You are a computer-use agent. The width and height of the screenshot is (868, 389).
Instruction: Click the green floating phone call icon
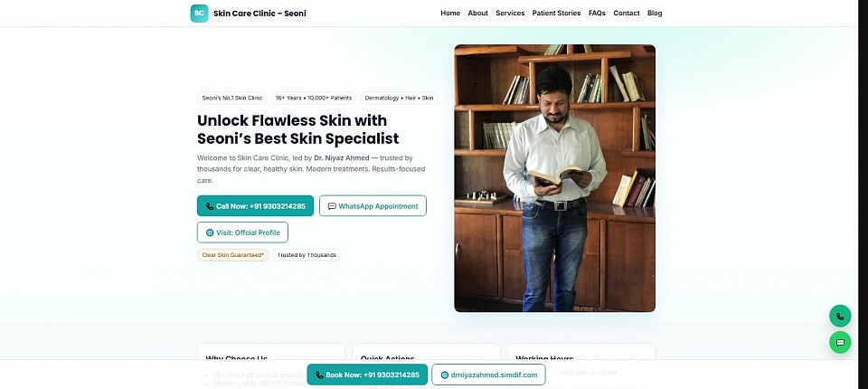(x=840, y=316)
